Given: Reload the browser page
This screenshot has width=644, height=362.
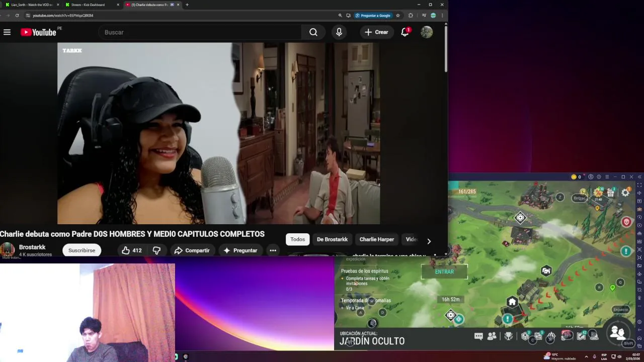Looking at the screenshot, I should [17, 16].
